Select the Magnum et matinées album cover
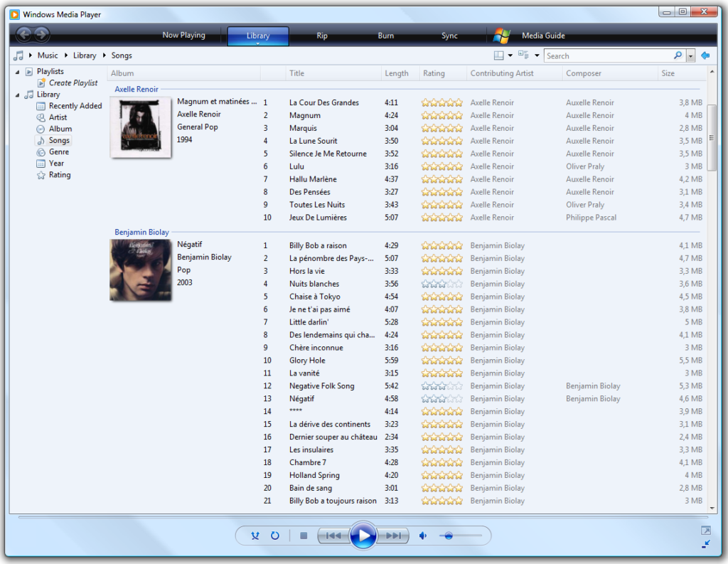This screenshot has height=564, width=728. [141, 127]
